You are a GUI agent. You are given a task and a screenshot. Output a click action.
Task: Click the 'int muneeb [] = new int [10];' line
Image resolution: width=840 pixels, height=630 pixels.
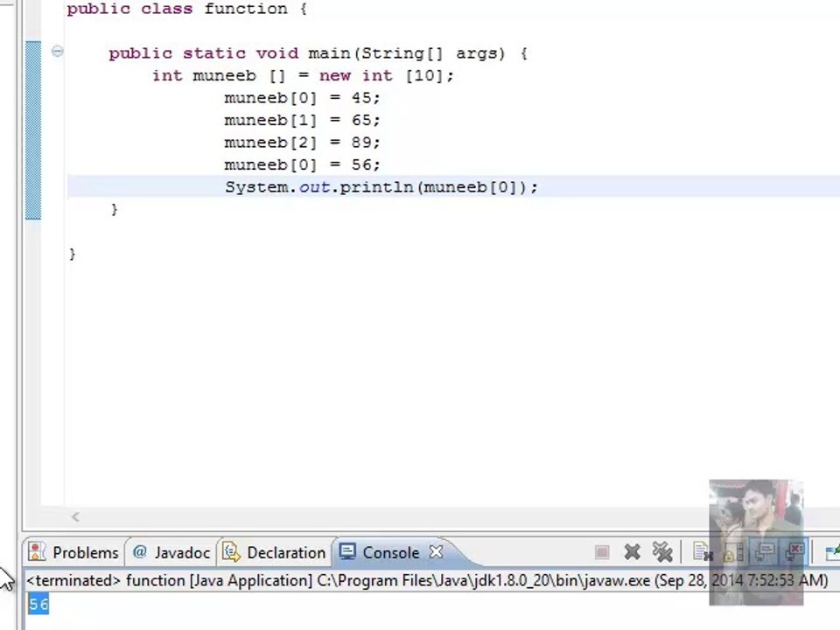tap(303, 76)
